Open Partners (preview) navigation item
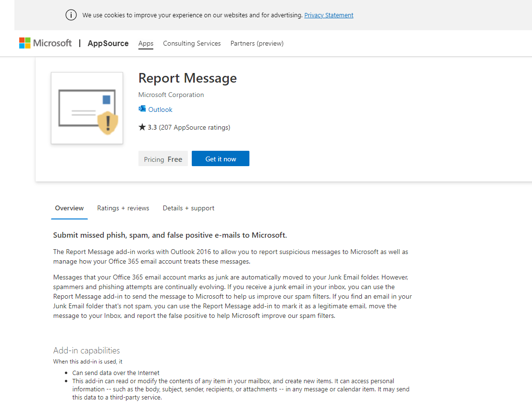532x412 pixels. [x=257, y=43]
